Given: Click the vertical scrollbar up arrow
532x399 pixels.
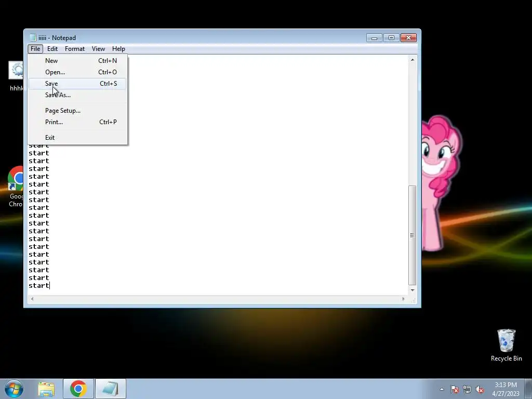Looking at the screenshot, I should coord(412,60).
